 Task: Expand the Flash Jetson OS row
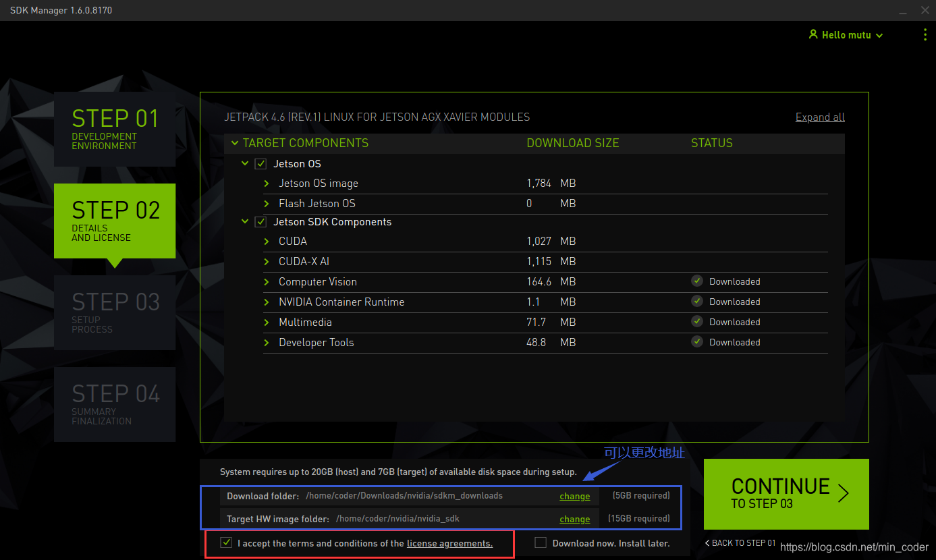[x=267, y=204]
